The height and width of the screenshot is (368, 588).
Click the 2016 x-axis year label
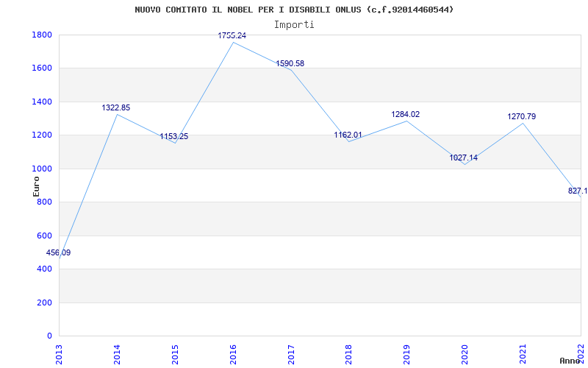pyautogui.click(x=233, y=355)
